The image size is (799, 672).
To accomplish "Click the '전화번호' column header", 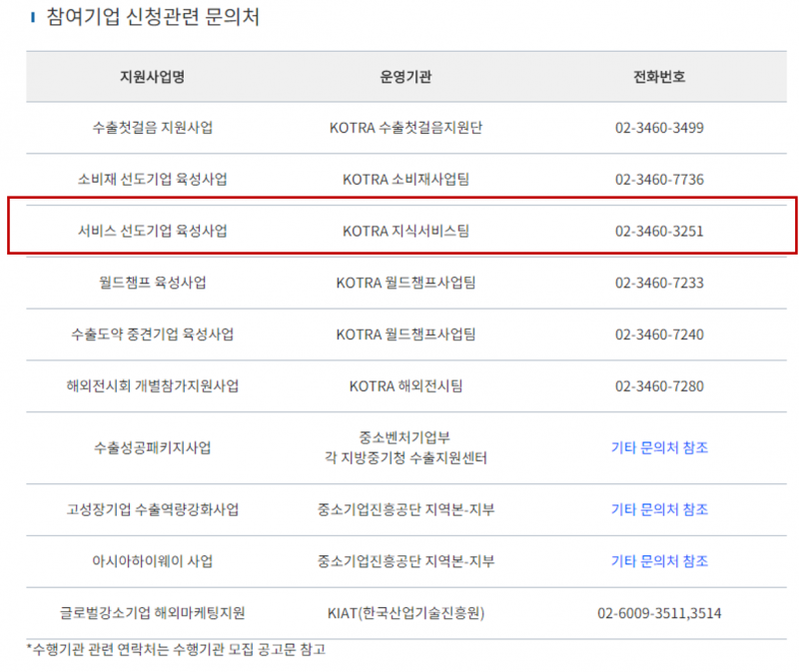I will pos(659,77).
